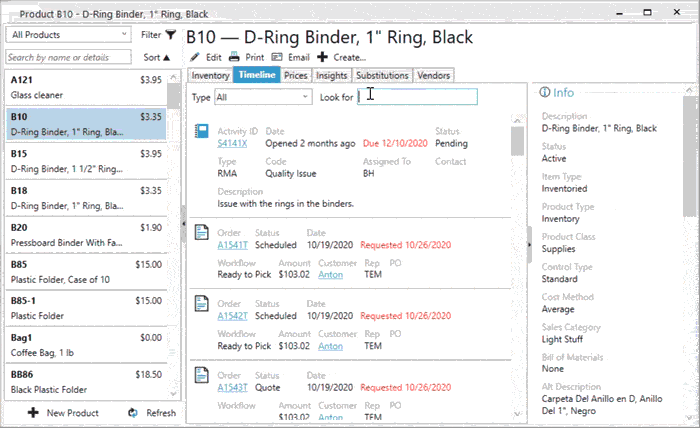Select product B10 D-Ring Binder row
The height and width of the screenshot is (428, 700).
pyautogui.click(x=86, y=124)
